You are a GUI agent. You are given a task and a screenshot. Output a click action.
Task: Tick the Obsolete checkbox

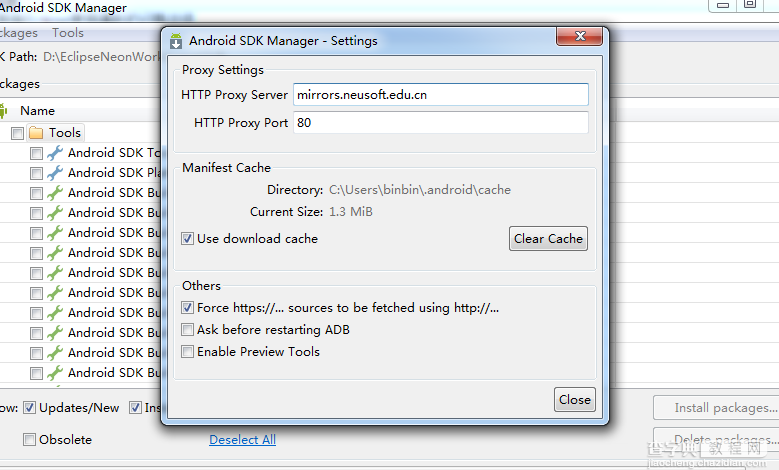point(29,439)
